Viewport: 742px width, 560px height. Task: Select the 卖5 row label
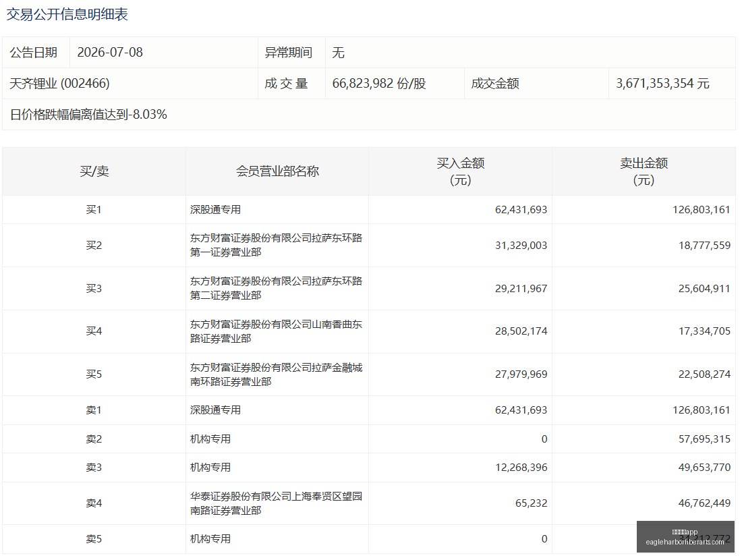(94, 538)
